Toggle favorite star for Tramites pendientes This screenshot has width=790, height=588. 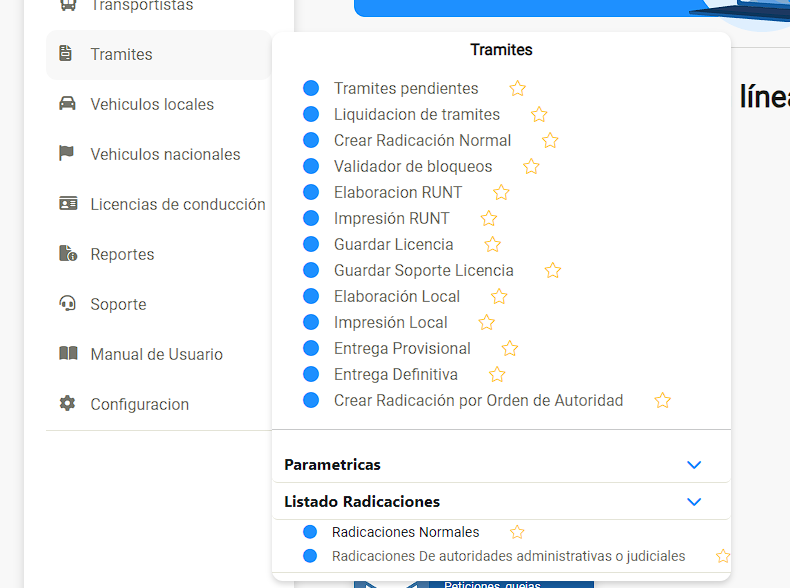[x=517, y=88]
